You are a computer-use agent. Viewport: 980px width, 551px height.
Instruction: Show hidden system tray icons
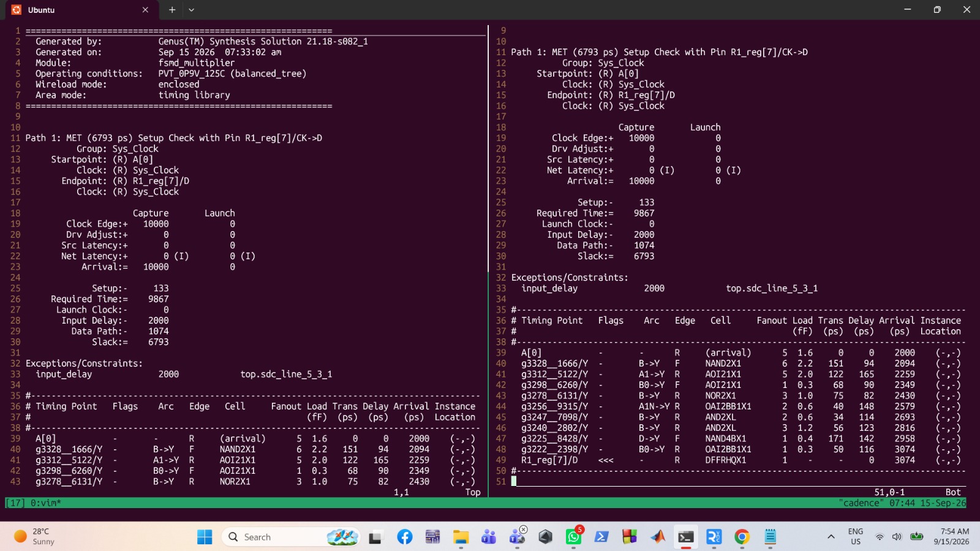831,537
